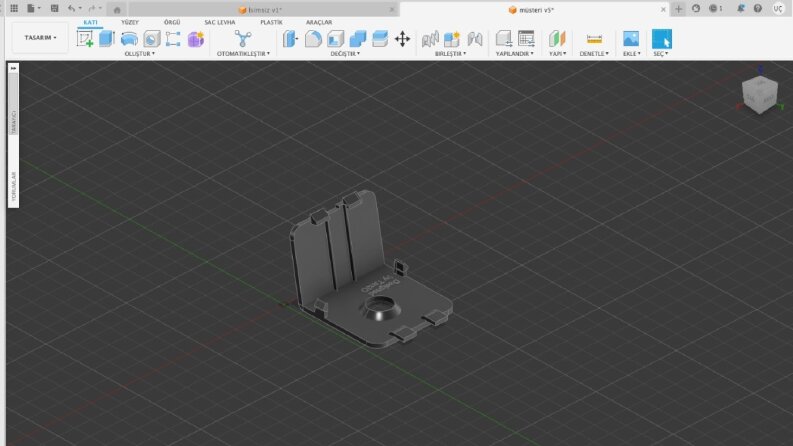Select the pattern/scale tool with corner squares

click(173, 39)
